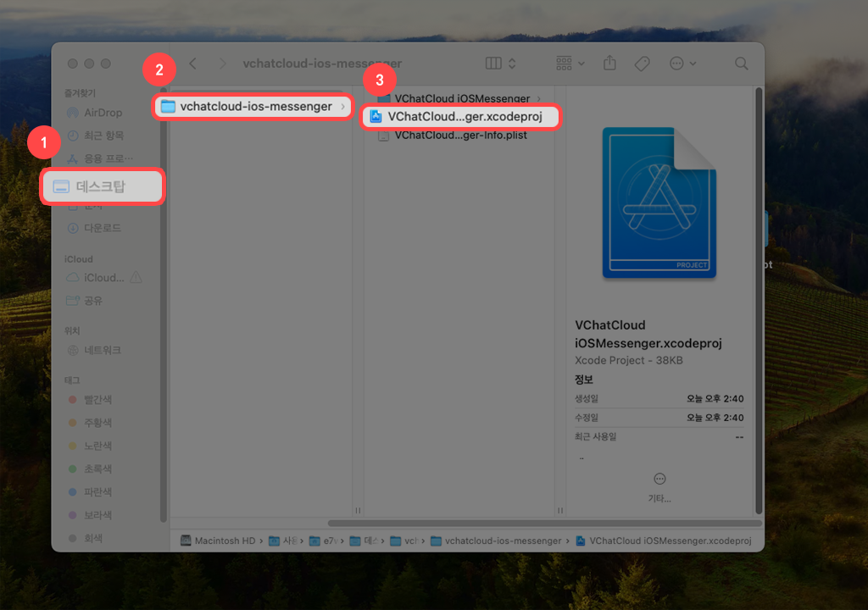Open the group-by dropdown in toolbar
The height and width of the screenshot is (610, 868).
[570, 64]
